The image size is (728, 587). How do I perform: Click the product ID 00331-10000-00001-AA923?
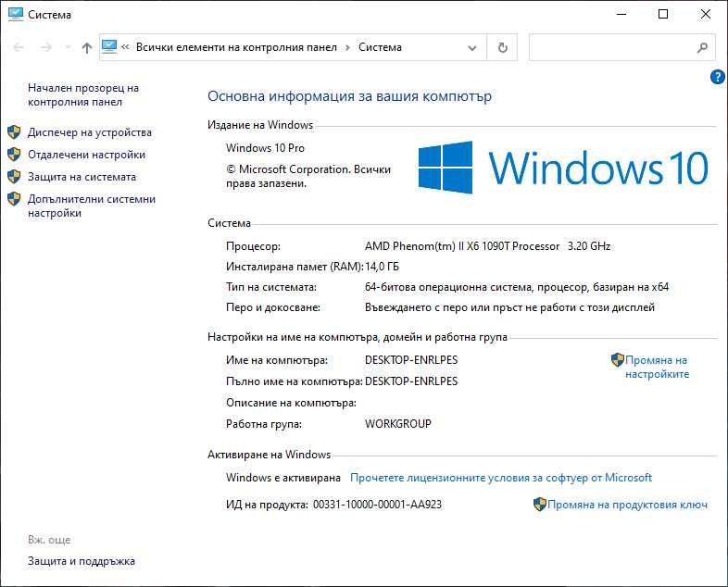coord(377,505)
